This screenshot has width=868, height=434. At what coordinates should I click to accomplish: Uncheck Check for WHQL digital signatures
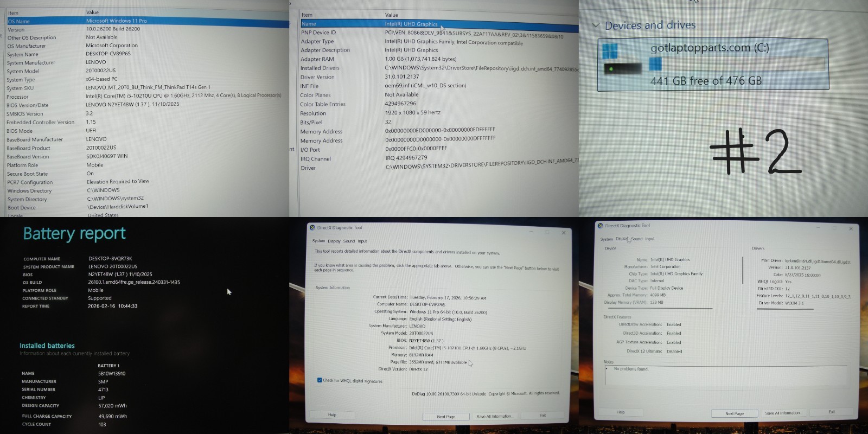(x=320, y=380)
